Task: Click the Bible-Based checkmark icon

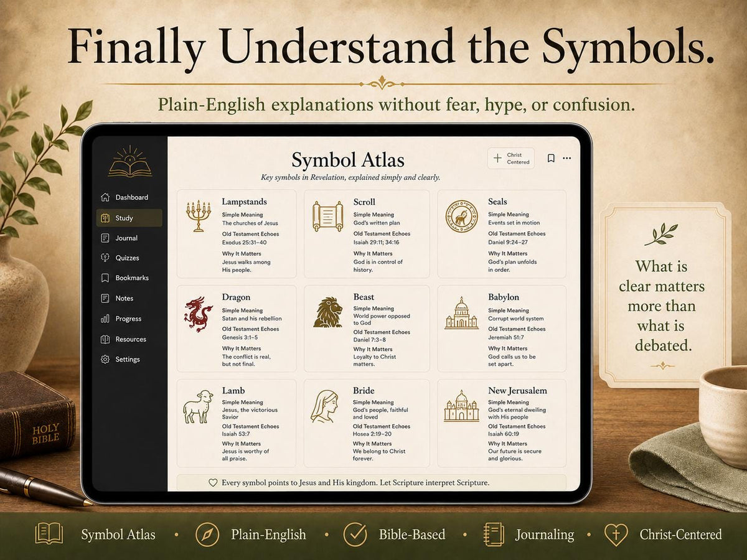Action: click(x=355, y=534)
